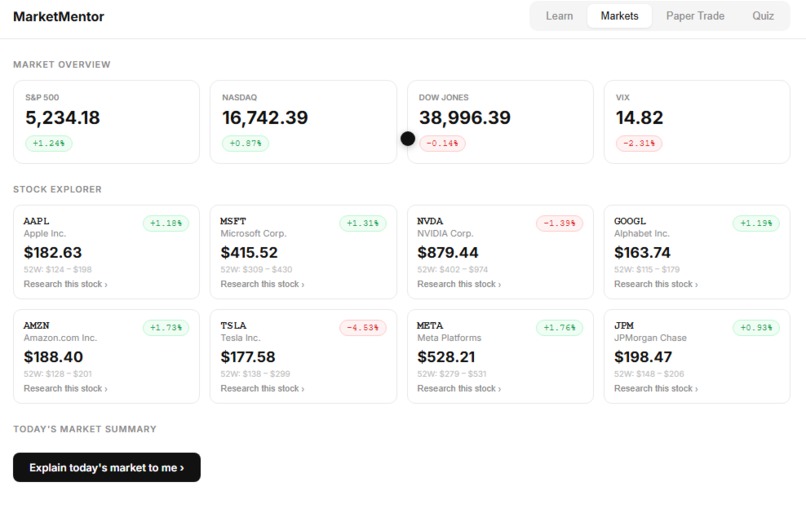
Task: Click the MSFT ticker symbol
Action: 233,221
